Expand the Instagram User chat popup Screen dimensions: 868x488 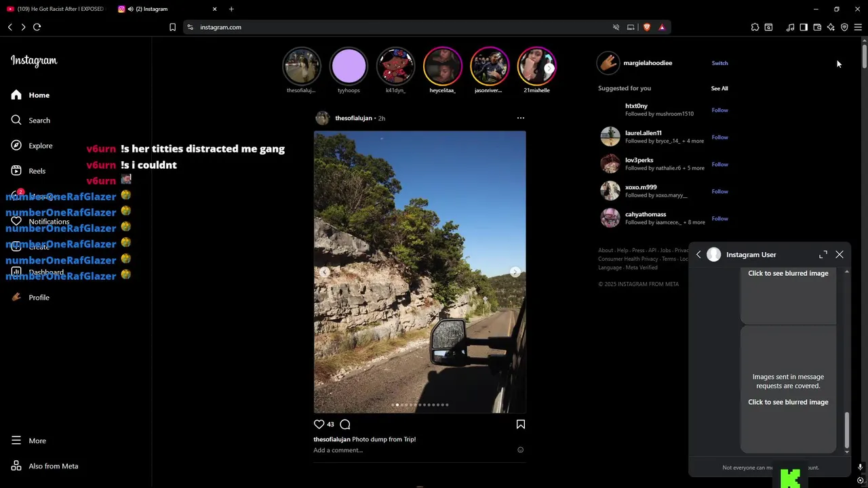[823, 255]
